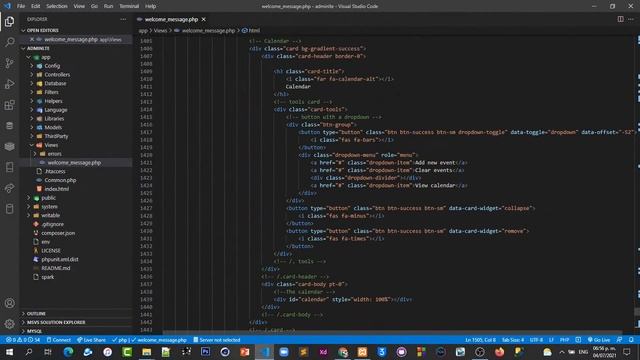Click PHP language mode in status bar
This screenshot has height=360, width=640.
coord(564,340)
